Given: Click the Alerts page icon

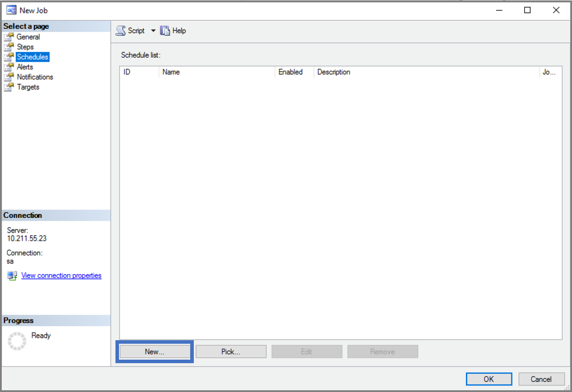Looking at the screenshot, I should [x=9, y=67].
